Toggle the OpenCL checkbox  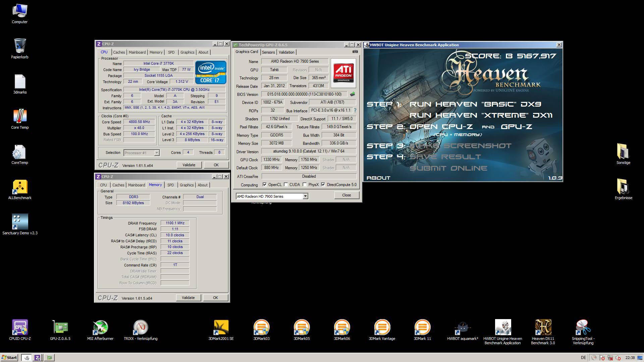pos(265,184)
